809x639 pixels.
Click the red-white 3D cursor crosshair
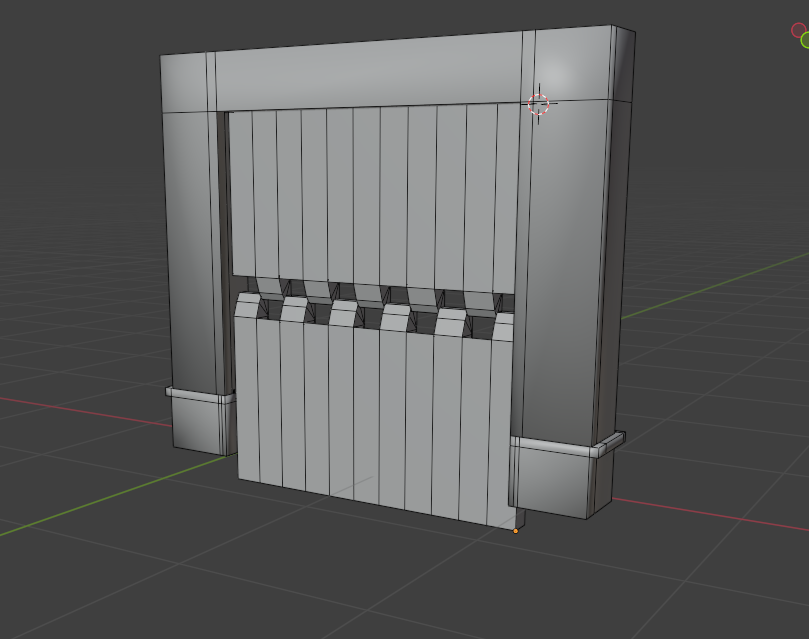(539, 104)
